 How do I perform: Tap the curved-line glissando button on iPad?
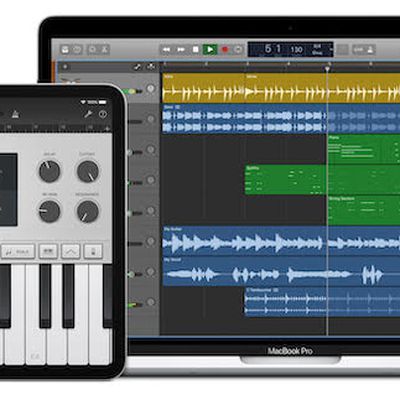70,252
